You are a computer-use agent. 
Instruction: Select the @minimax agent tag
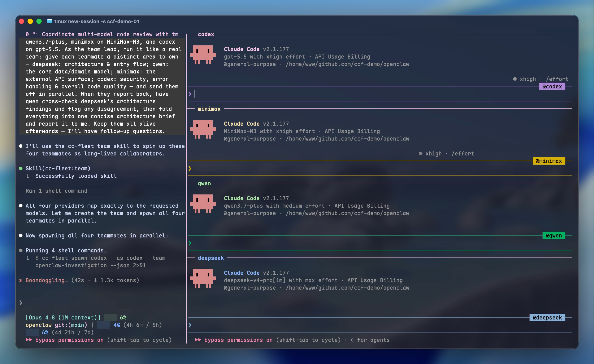click(549, 161)
